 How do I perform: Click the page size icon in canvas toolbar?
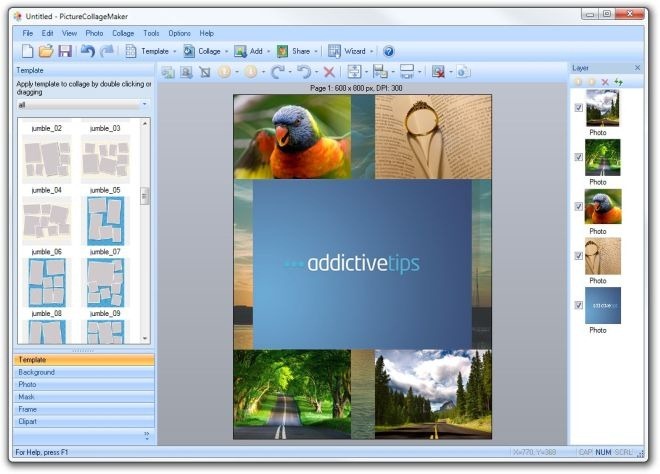pyautogui.click(x=407, y=72)
